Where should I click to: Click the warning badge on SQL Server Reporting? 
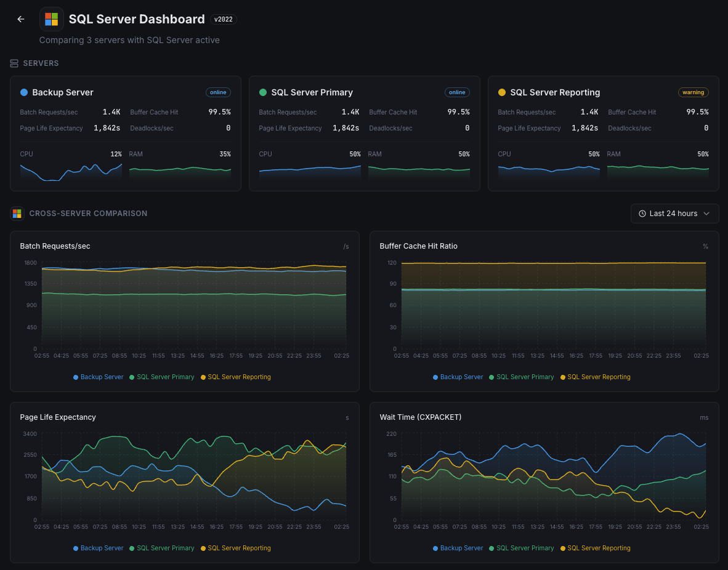pyautogui.click(x=693, y=92)
